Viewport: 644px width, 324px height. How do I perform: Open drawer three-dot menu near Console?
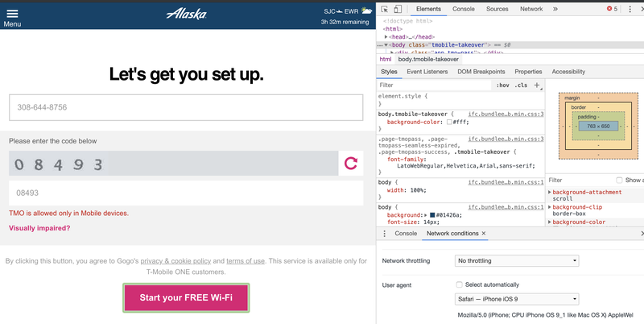[x=385, y=234]
